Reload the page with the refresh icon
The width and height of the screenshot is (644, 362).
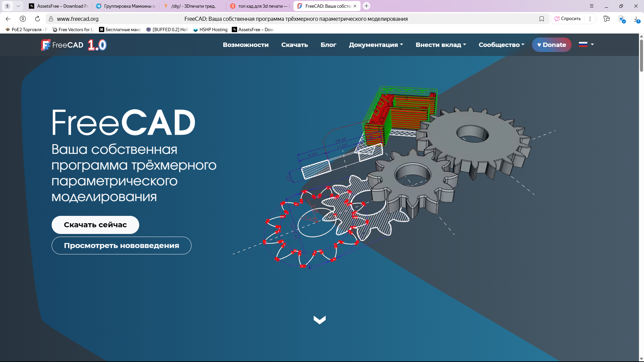point(38,19)
